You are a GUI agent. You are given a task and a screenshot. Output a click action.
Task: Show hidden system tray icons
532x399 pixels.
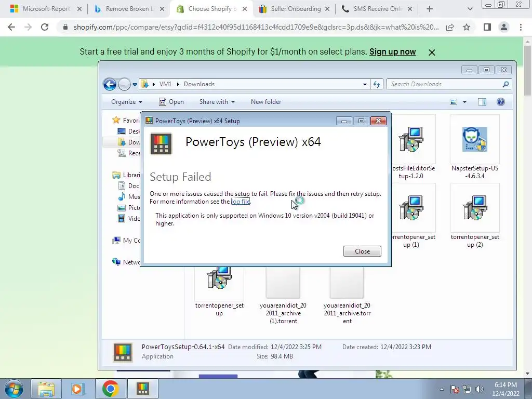tap(442, 389)
